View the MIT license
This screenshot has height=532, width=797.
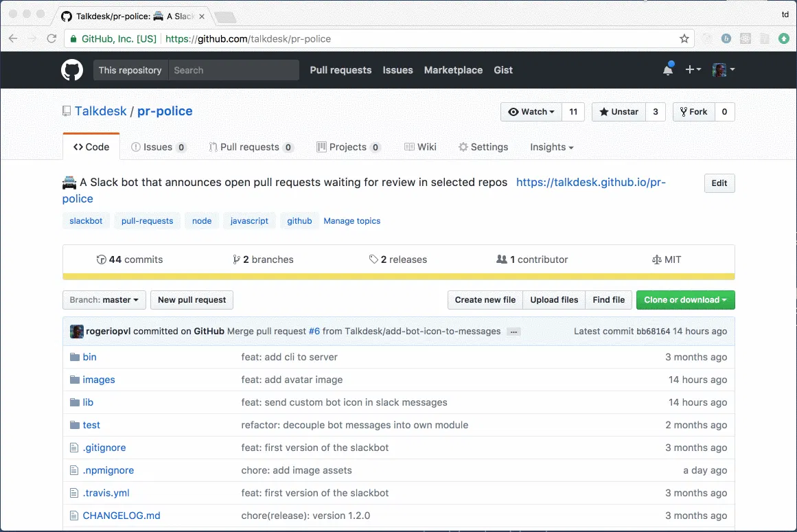click(x=667, y=259)
